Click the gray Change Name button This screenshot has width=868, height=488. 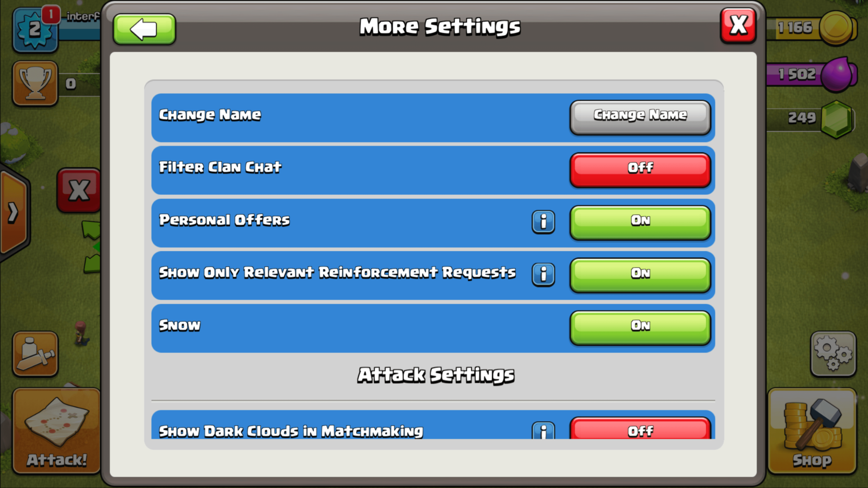click(640, 117)
